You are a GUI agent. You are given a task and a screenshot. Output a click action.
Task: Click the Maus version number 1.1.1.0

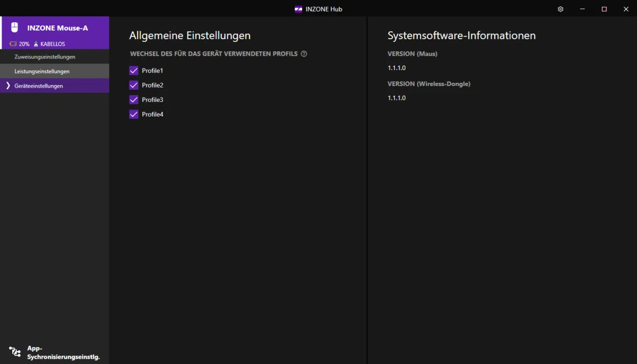(397, 68)
